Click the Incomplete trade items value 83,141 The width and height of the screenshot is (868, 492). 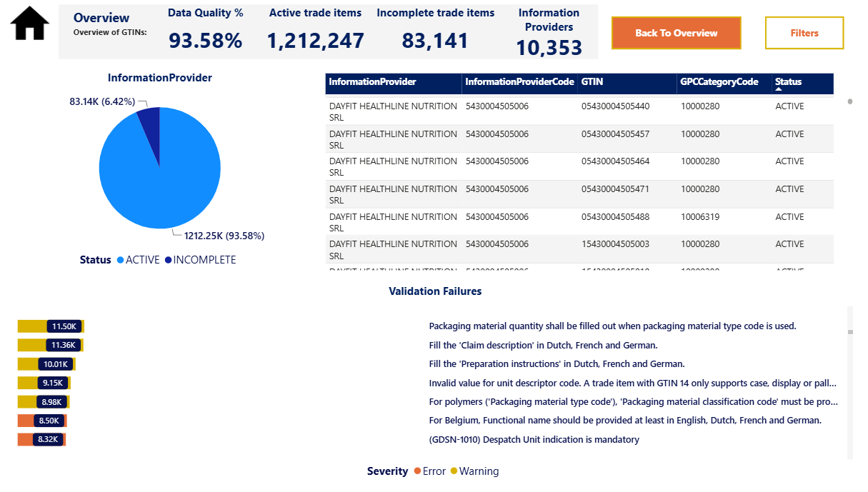click(435, 41)
